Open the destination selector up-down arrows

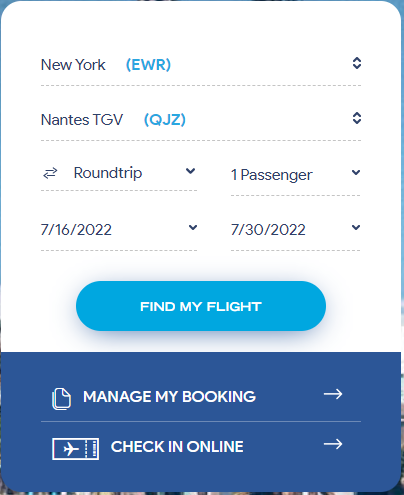point(357,118)
